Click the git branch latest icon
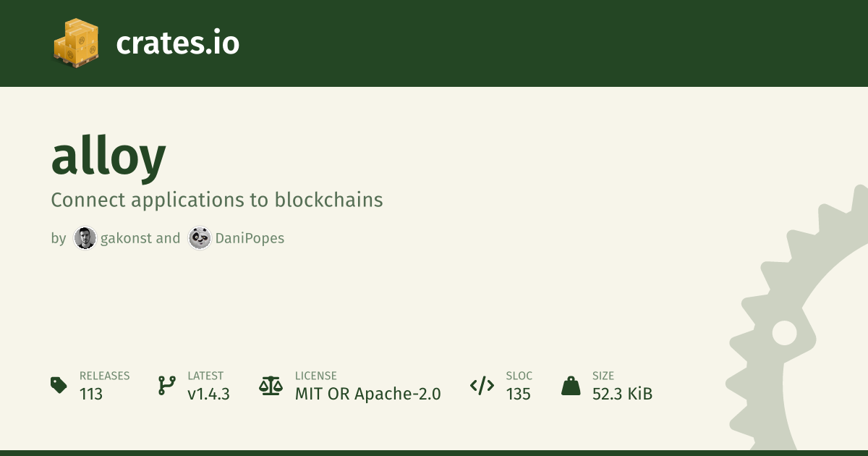 pos(167,386)
